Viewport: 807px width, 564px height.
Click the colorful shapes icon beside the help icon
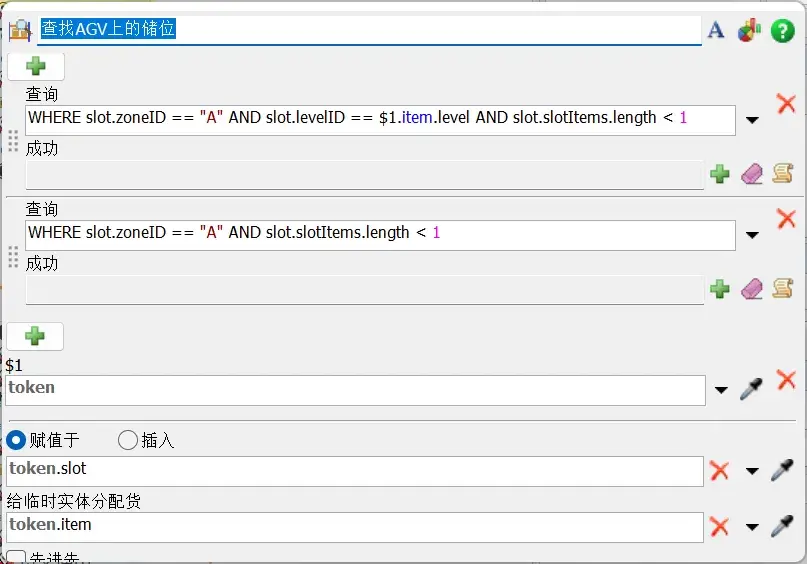pos(749,30)
